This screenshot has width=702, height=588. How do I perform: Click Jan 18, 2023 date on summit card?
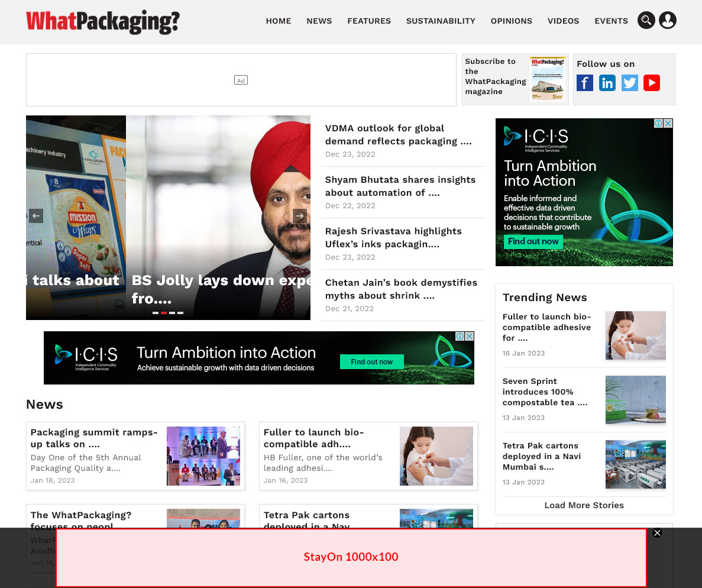click(53, 480)
